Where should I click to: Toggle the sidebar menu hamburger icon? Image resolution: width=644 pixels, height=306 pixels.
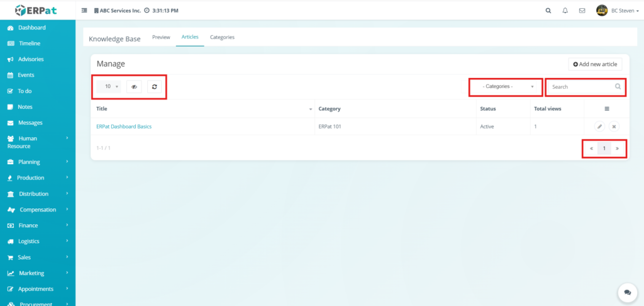point(84,11)
